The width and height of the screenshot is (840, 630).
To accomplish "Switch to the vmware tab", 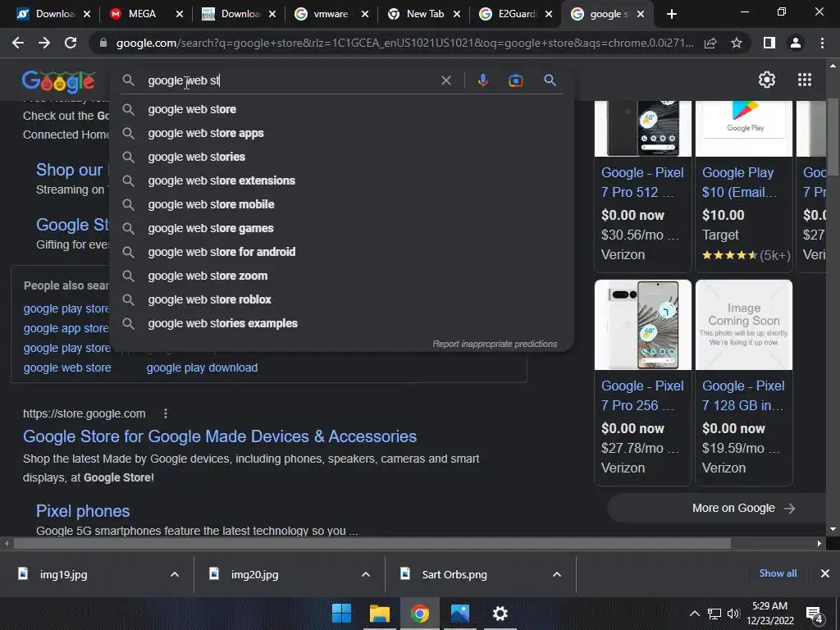I will pyautogui.click(x=331, y=15).
